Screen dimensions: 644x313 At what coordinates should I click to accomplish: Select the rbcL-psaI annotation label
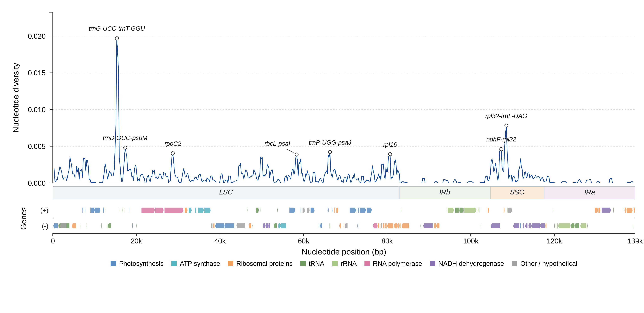coord(277,144)
